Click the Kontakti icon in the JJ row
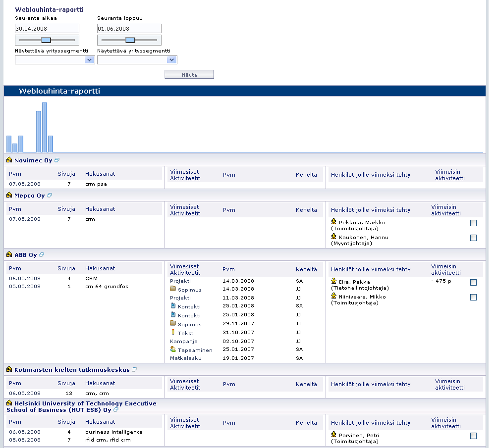 173,314
